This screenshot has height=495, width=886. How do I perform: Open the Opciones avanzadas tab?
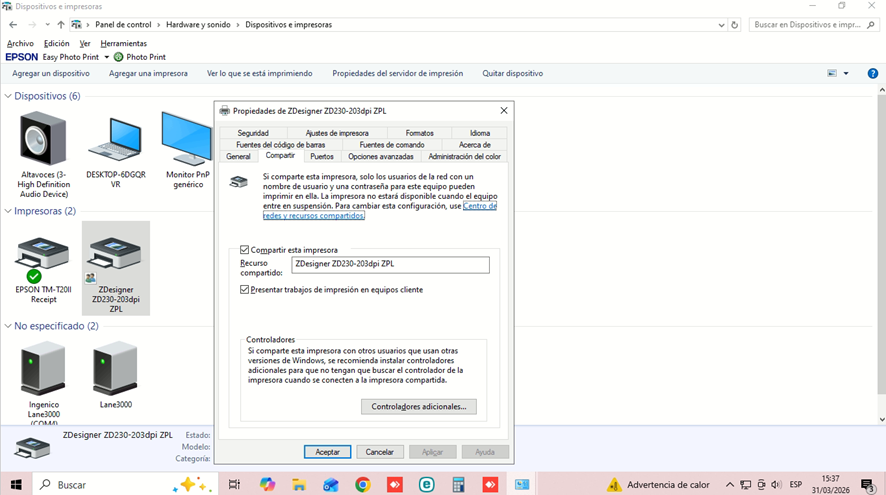380,157
